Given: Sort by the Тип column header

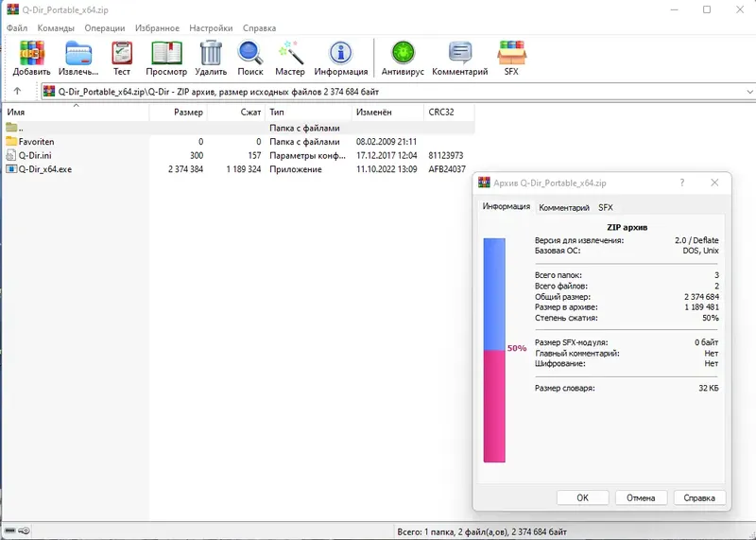Looking at the screenshot, I should pos(309,112).
